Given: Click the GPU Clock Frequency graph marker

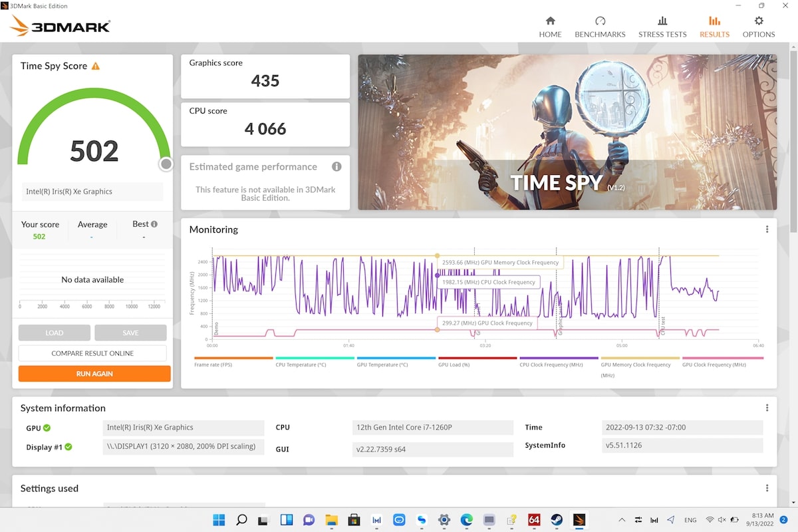Looking at the screenshot, I should pos(437,330).
